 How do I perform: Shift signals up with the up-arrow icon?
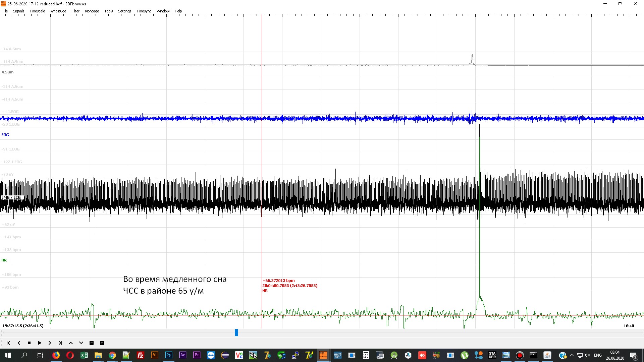point(71,343)
